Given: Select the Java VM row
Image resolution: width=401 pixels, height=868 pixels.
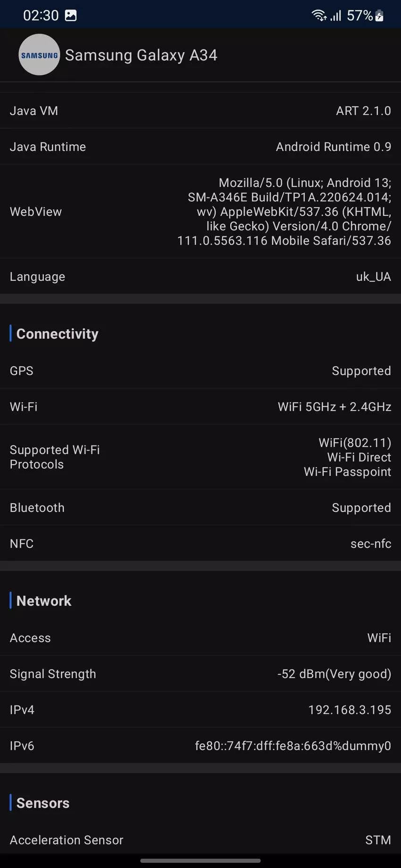Looking at the screenshot, I should [200, 111].
